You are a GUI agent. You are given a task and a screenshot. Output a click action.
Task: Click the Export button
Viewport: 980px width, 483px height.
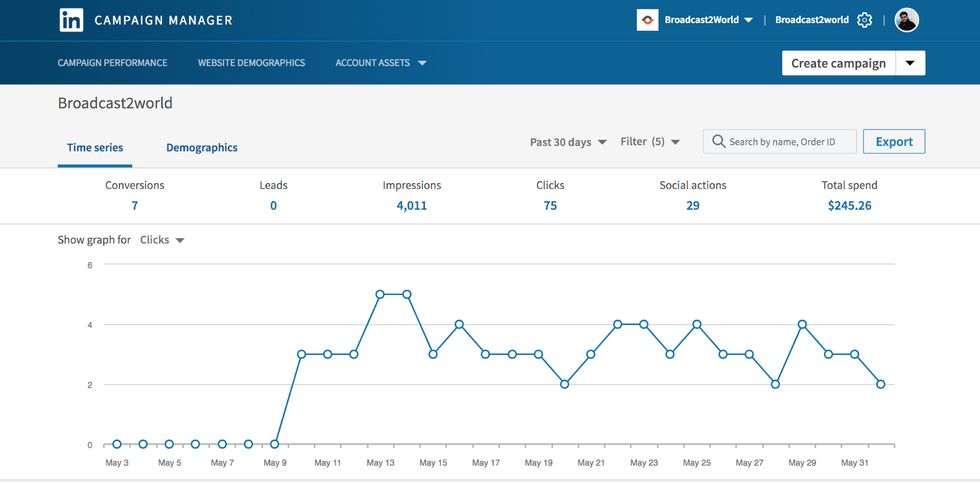coord(894,142)
